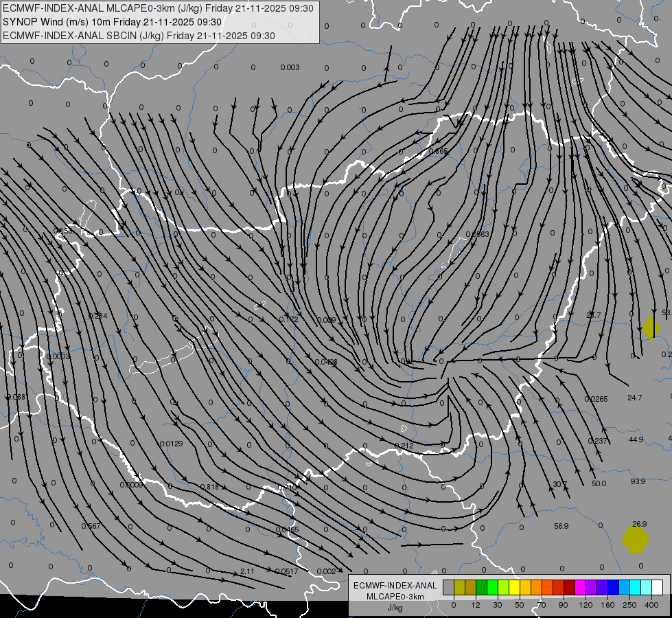672x618 pixels.
Task: Click the map value 23.7
Action: point(594,315)
